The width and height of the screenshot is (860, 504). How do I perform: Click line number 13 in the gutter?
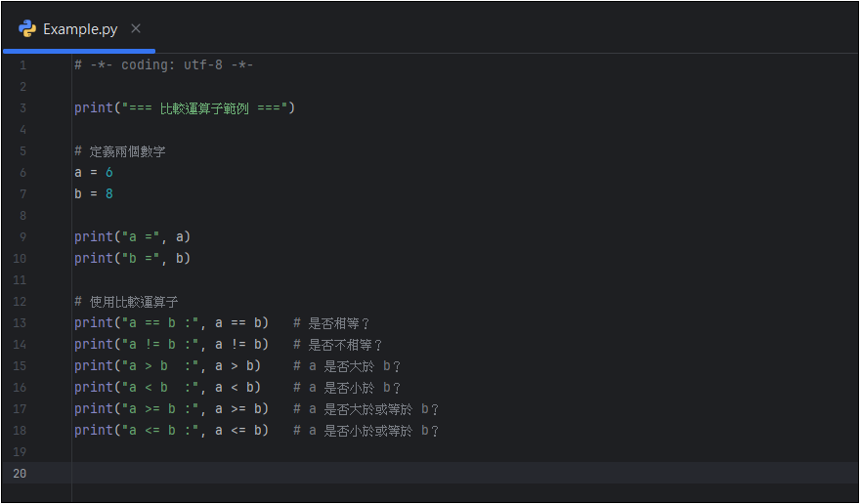point(21,323)
